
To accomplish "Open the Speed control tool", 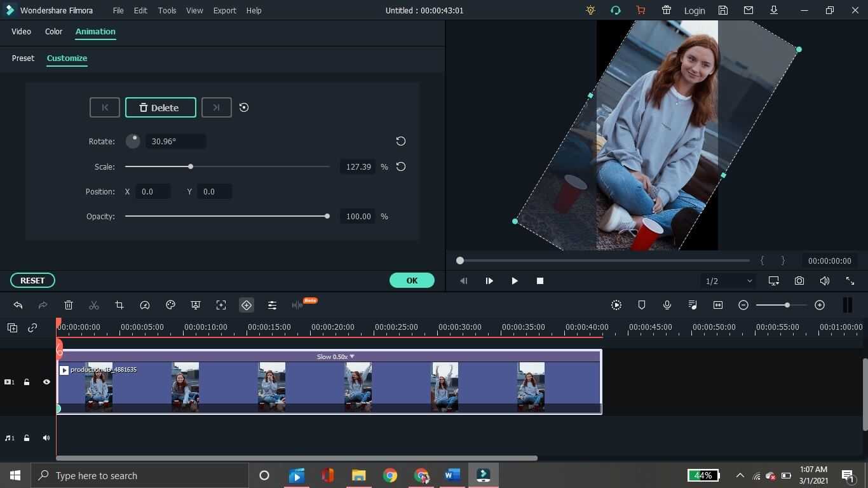I will (x=145, y=306).
